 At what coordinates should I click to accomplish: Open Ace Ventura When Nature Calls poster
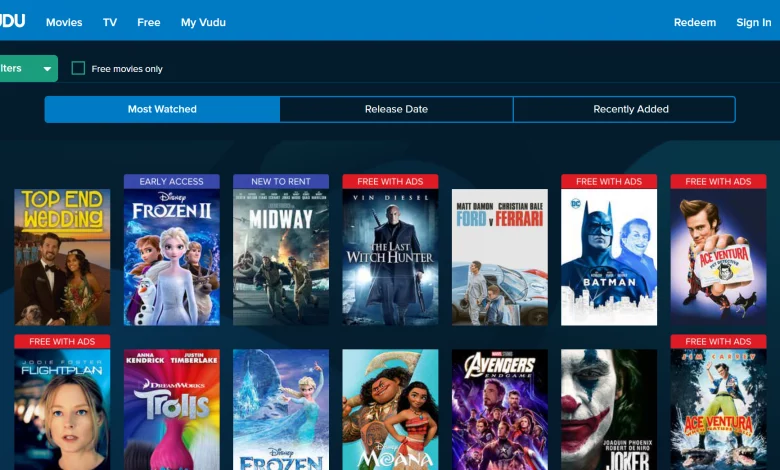point(718,409)
